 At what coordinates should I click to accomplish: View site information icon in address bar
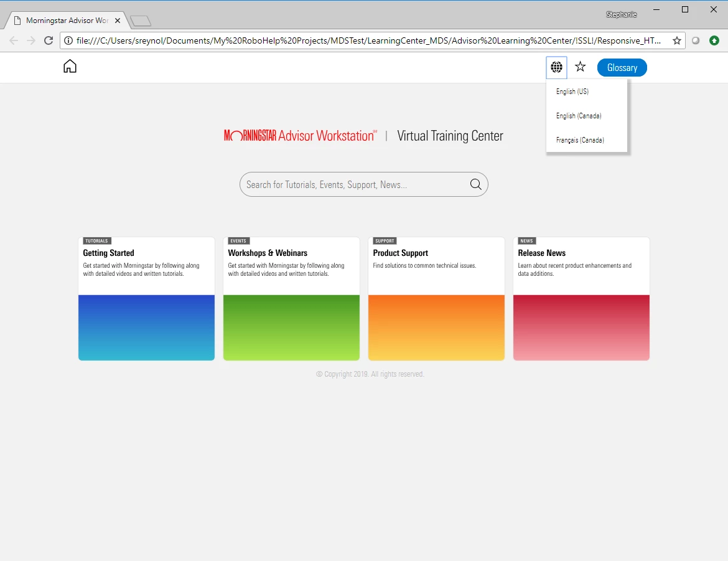pyautogui.click(x=68, y=40)
